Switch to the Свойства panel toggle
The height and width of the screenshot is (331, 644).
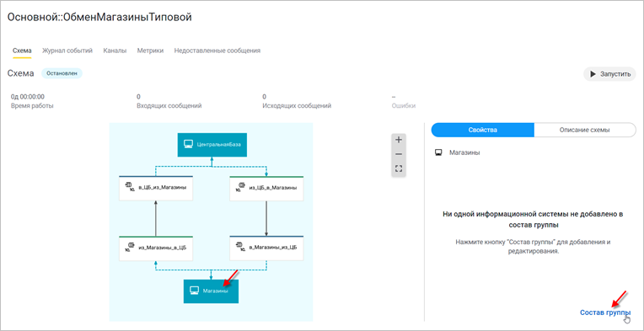tap(483, 130)
